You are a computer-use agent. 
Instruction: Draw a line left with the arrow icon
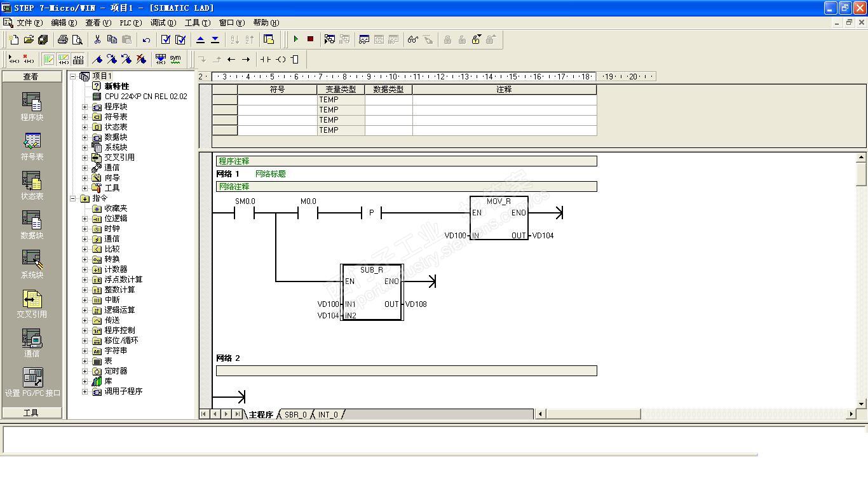[231, 59]
